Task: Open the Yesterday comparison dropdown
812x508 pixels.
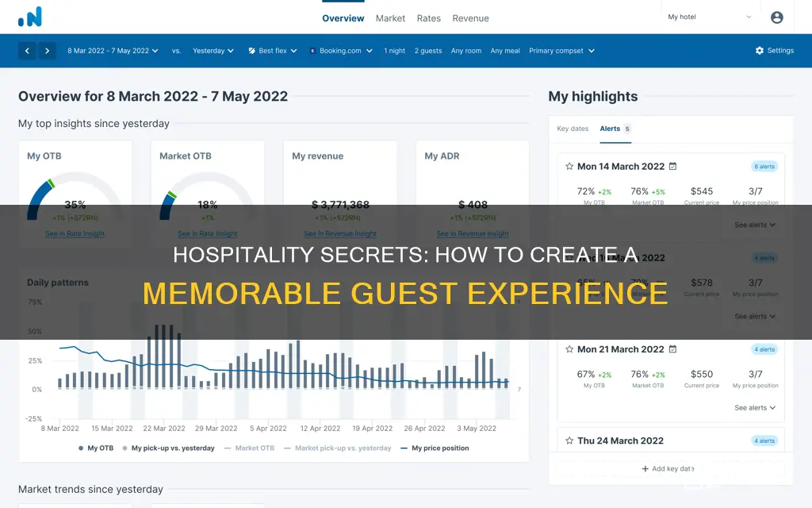Action: point(213,51)
